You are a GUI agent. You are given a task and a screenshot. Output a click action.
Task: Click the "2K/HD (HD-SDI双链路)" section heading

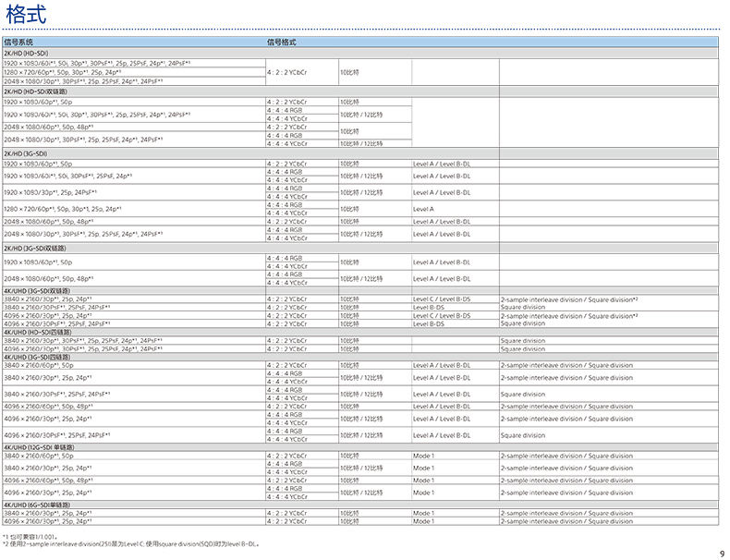pos(35,91)
